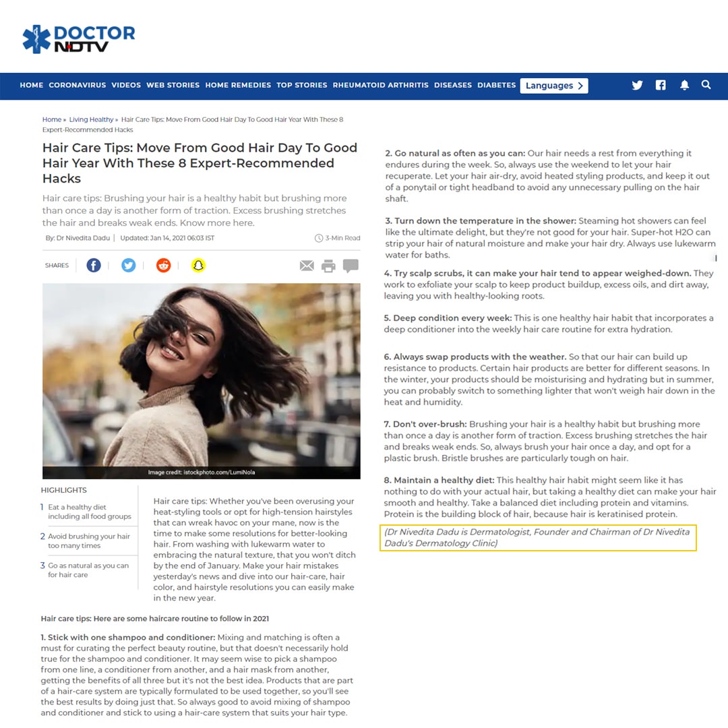Open the Facebook icon in navigation bar
Image resolution: width=728 pixels, height=728 pixels.
[x=661, y=85]
